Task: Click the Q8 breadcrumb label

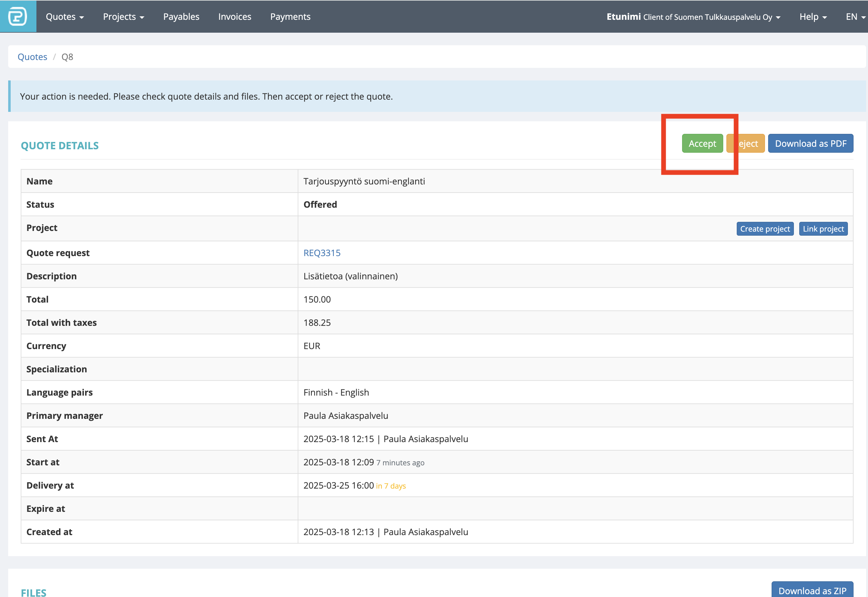Action: coord(67,57)
